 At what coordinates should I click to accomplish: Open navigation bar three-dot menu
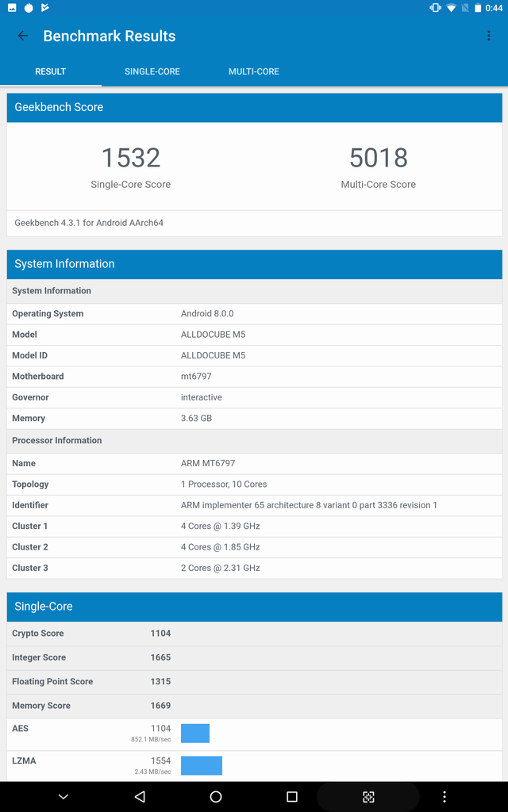pos(444,796)
